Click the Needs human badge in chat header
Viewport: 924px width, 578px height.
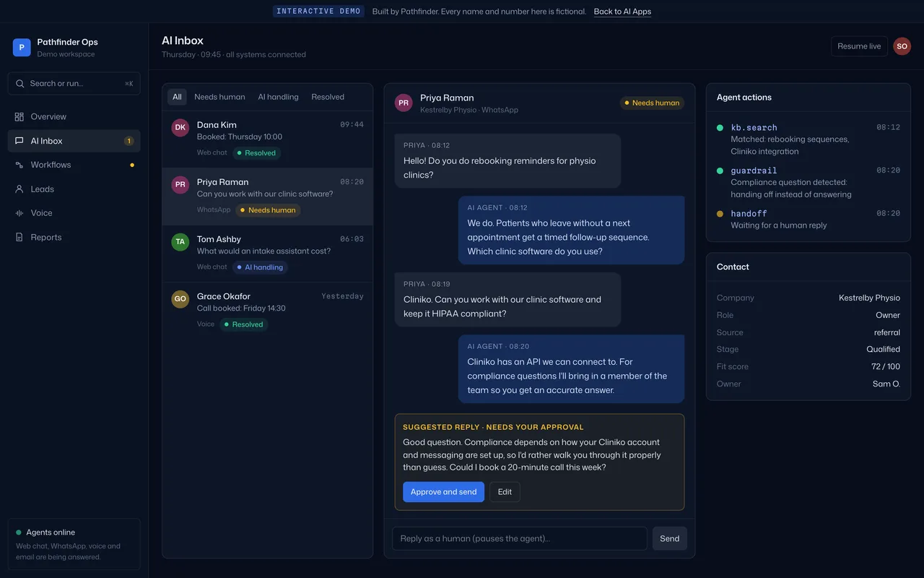point(652,103)
